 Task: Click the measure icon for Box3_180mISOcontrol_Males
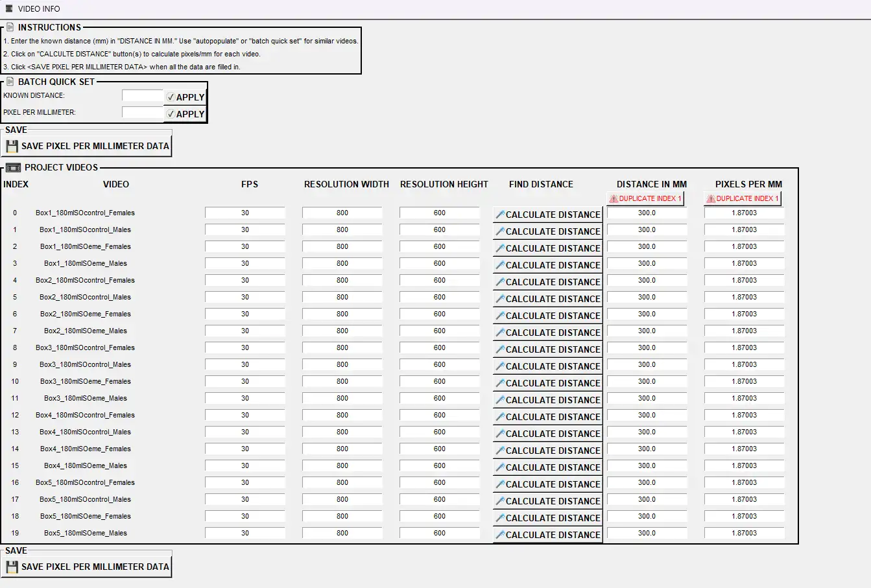[x=500, y=366]
